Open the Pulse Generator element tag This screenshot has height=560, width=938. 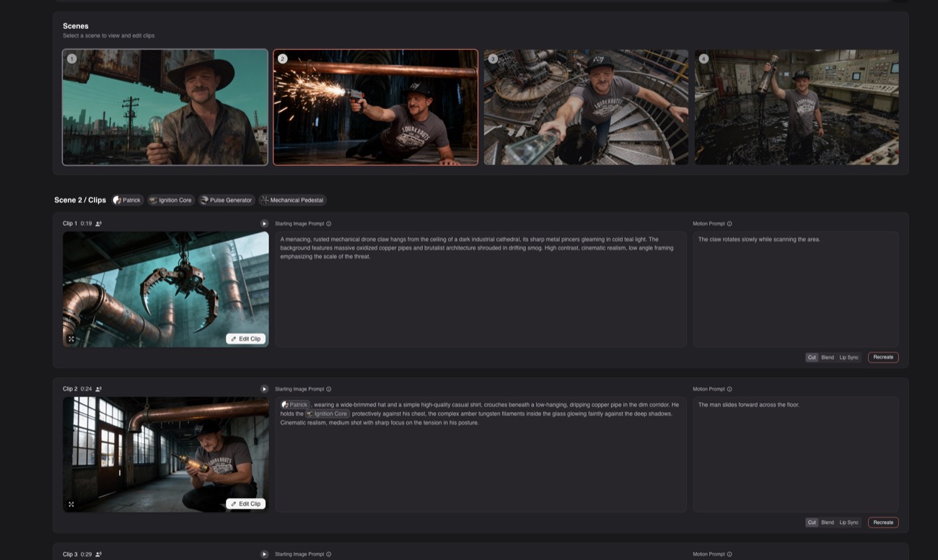click(x=226, y=200)
